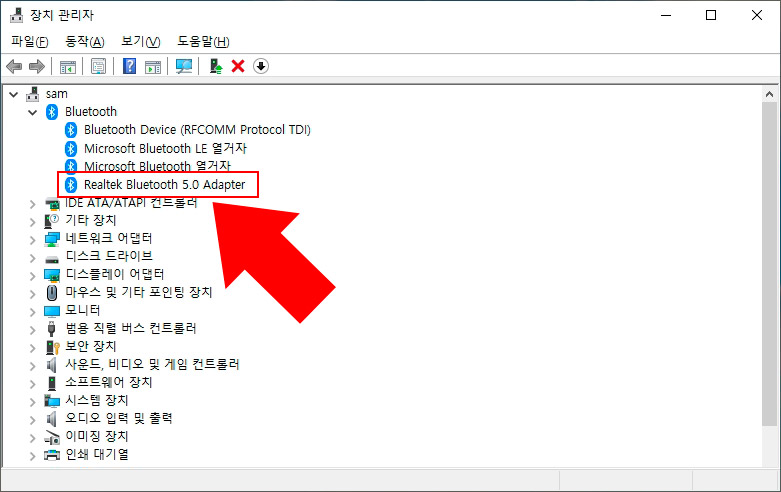Screen dimensions: 781x492
Task: Open the 보기(V) menu
Action: tap(141, 42)
